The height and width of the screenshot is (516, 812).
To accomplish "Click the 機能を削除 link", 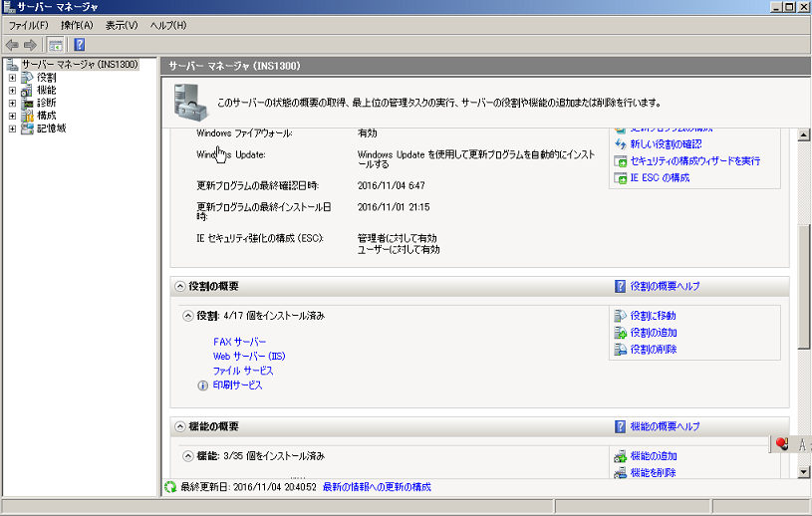I will [653, 472].
